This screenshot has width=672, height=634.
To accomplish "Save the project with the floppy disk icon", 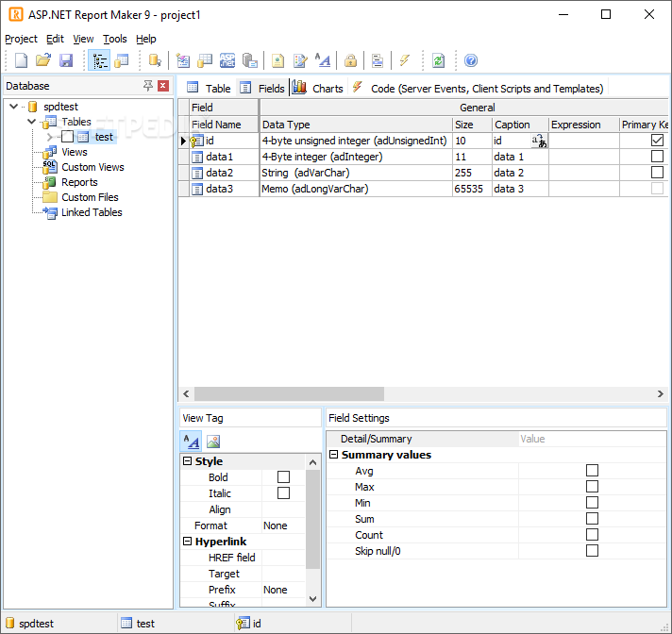I will pyautogui.click(x=66, y=60).
